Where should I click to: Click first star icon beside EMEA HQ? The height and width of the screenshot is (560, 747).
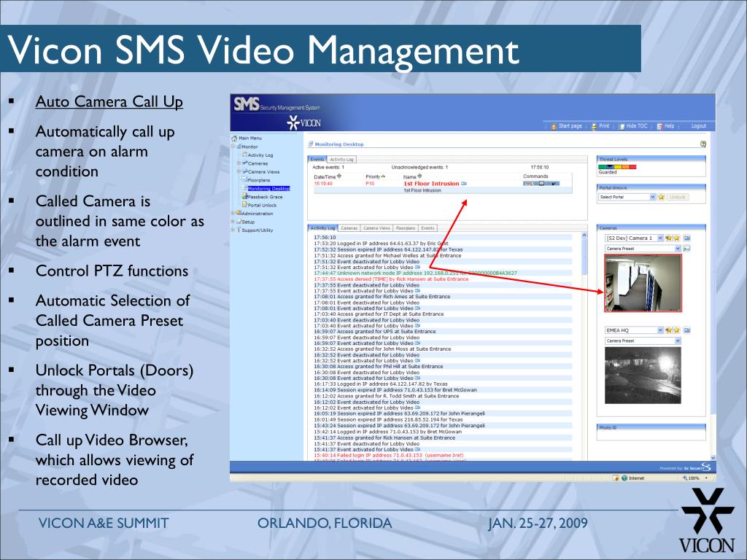click(x=668, y=330)
